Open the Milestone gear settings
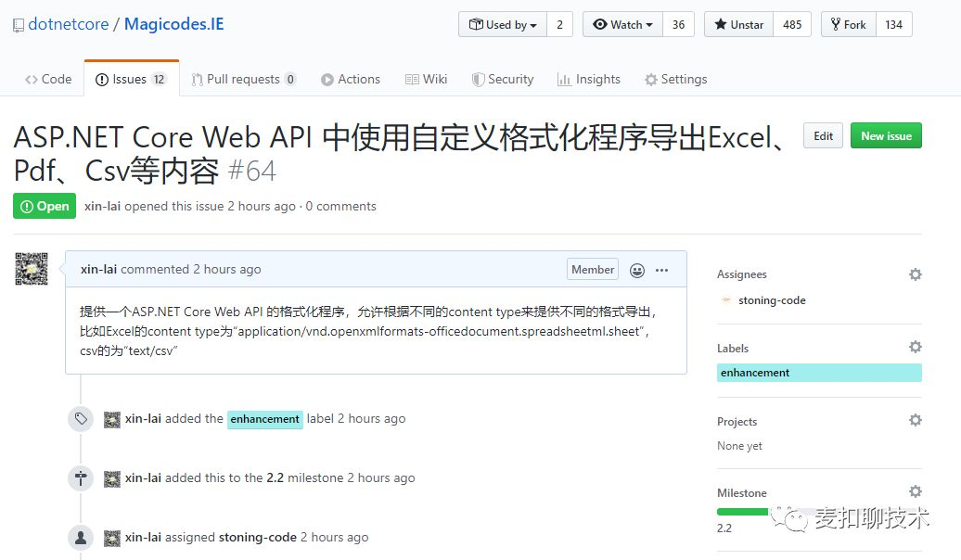This screenshot has width=961, height=560. [x=915, y=491]
